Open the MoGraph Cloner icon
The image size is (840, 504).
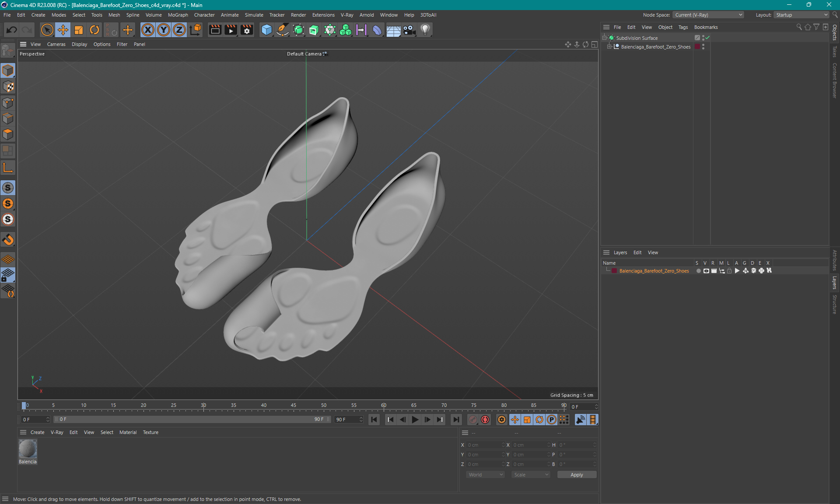[x=346, y=30]
